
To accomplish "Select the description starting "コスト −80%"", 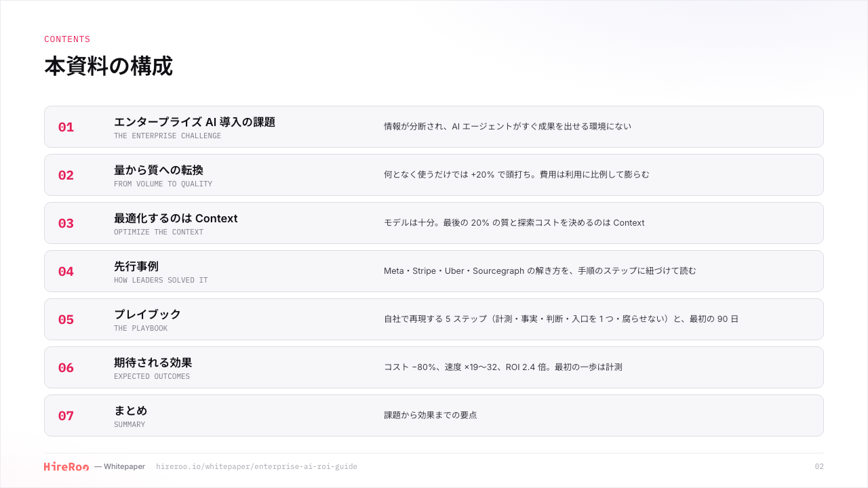I will pyautogui.click(x=503, y=367).
